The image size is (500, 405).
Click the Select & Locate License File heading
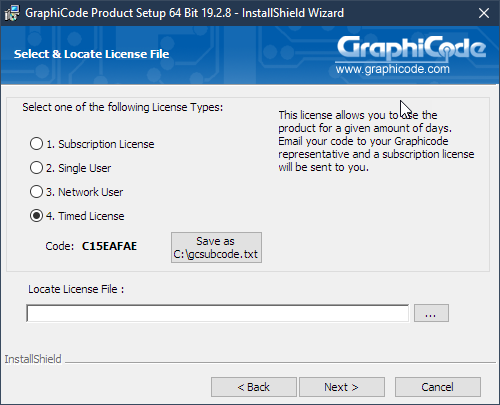pos(91,54)
